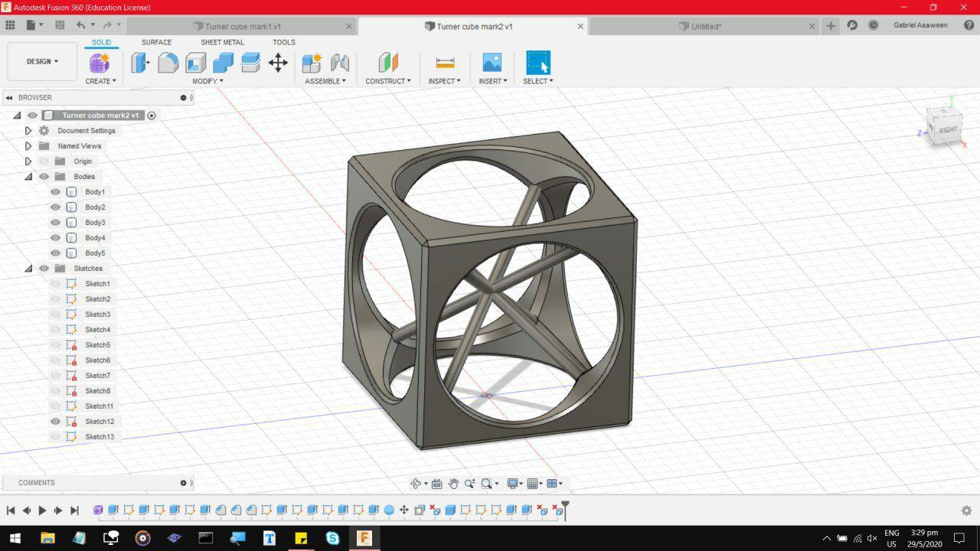Screen dimensions: 980x551
Task: Click the ViewCube RIGHT face
Action: (948, 130)
